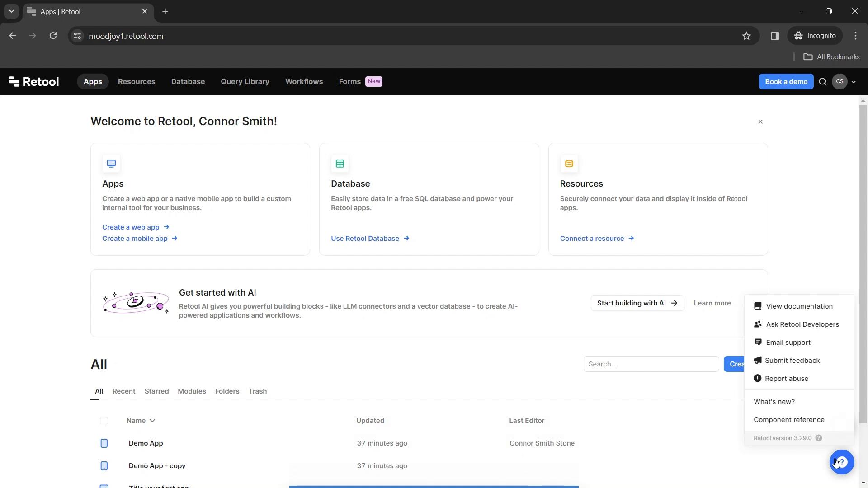Expand the browser history back dropdown
Image resolution: width=868 pixels, height=488 pixels.
(12, 36)
